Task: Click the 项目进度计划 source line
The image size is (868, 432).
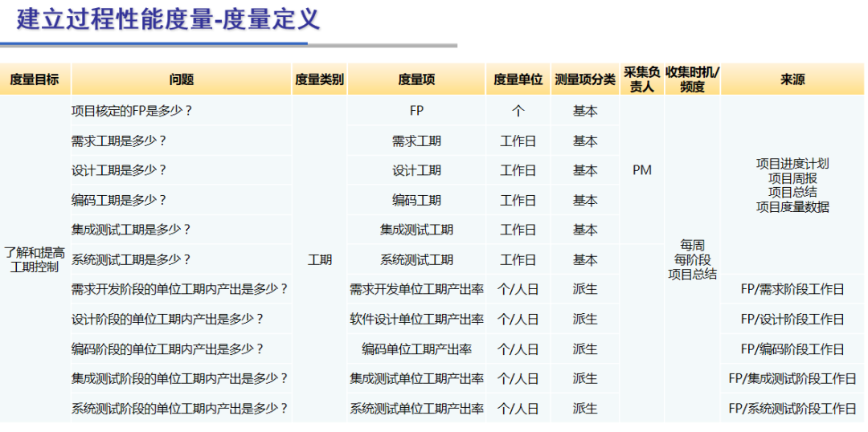Action: point(792,164)
